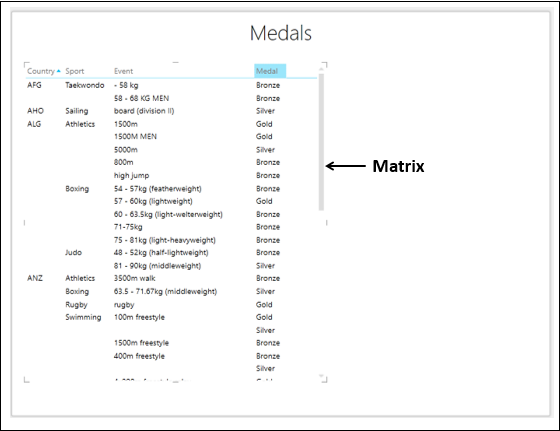Click the scrollbar down arrow

[321, 376]
